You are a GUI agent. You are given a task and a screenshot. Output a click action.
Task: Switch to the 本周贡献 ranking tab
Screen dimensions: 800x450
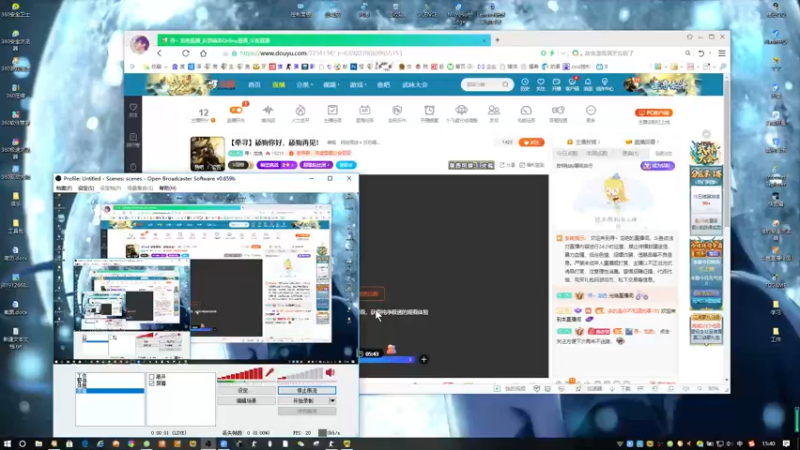pyautogui.click(x=597, y=153)
